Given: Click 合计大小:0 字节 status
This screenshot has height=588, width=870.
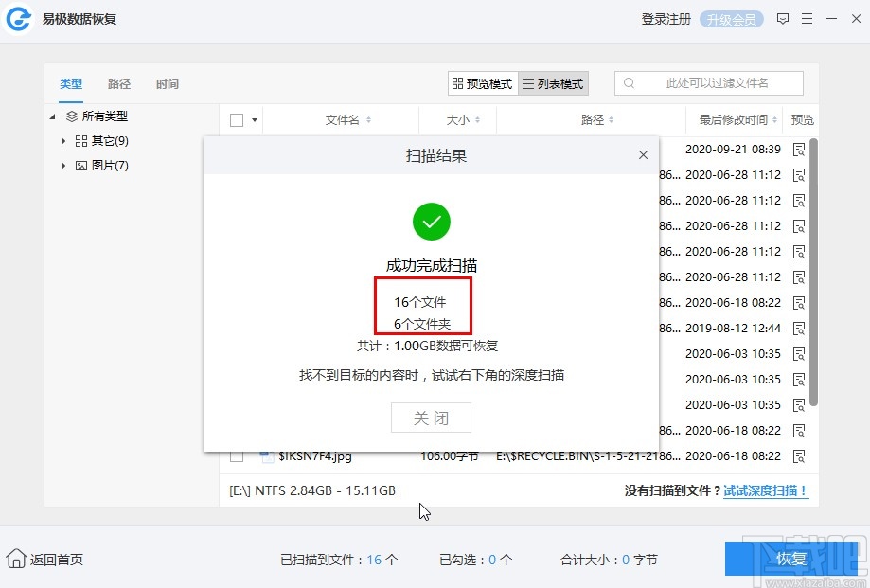Looking at the screenshot, I should point(609,560).
